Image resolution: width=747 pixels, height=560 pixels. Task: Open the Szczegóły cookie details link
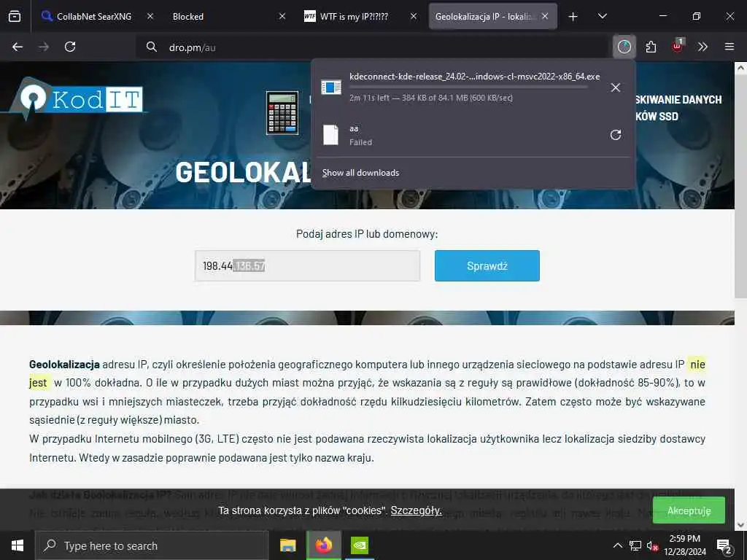point(416,510)
